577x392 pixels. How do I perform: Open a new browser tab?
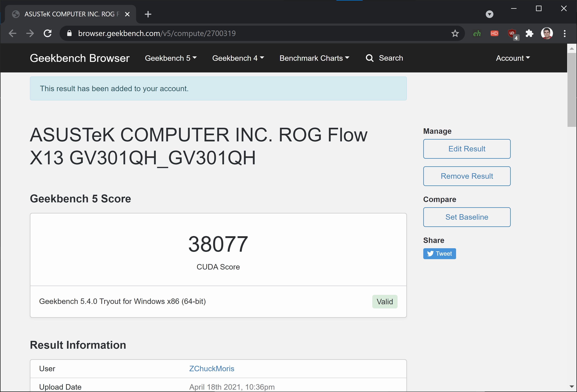(148, 14)
